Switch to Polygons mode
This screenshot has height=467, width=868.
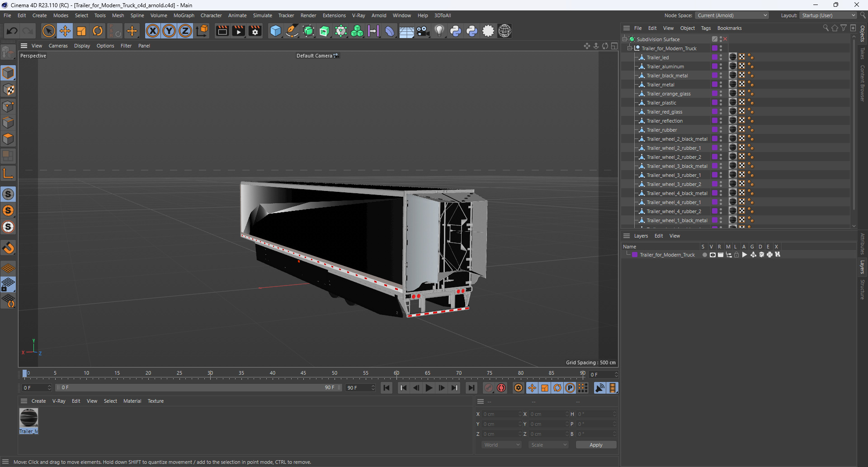[x=8, y=139]
